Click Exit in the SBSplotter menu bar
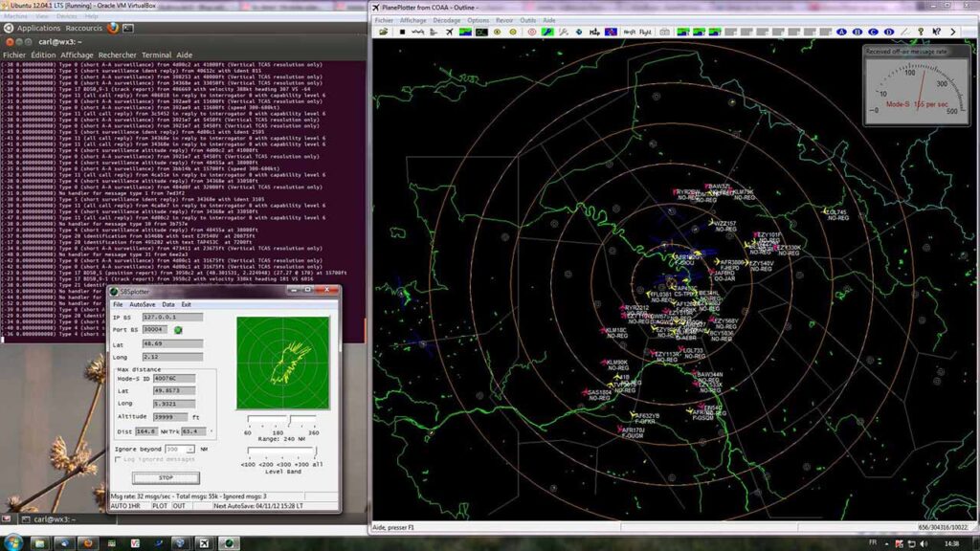Viewport: 980px width, 551px height. (187, 304)
